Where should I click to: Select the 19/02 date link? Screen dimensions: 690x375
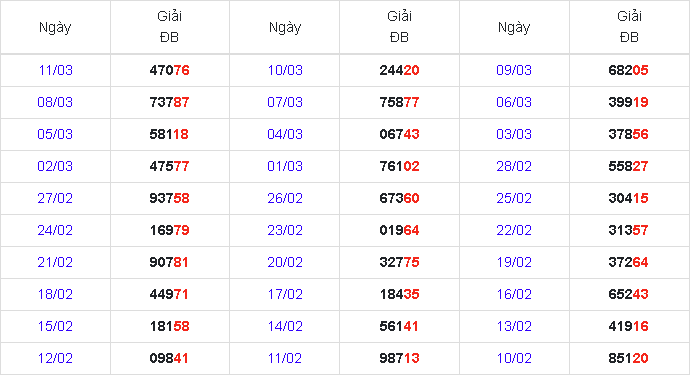coord(514,262)
